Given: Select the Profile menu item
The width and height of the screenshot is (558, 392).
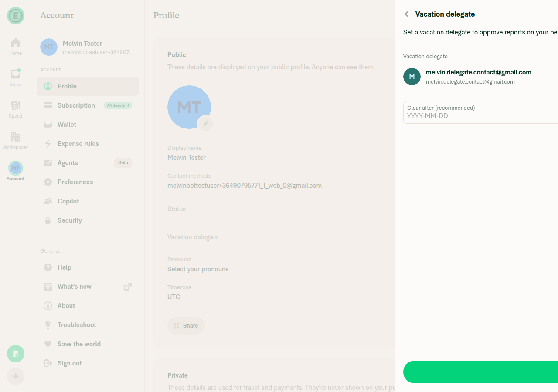Looking at the screenshot, I should [x=88, y=86].
